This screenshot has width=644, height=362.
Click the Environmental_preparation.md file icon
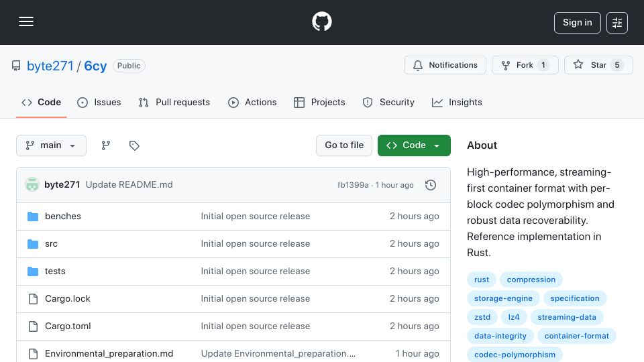[33, 354]
